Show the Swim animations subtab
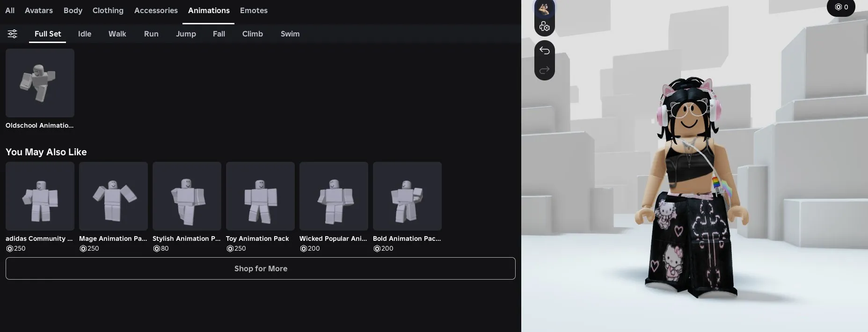The image size is (868, 332). (290, 34)
